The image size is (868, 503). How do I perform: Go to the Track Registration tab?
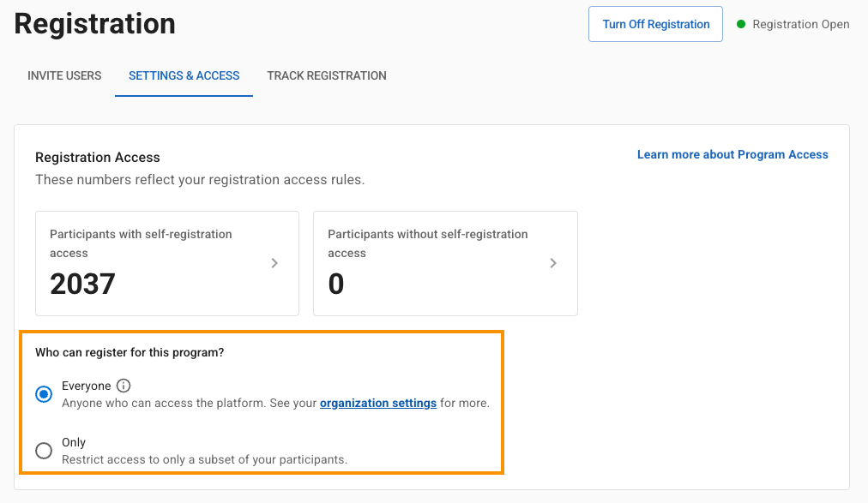(326, 75)
